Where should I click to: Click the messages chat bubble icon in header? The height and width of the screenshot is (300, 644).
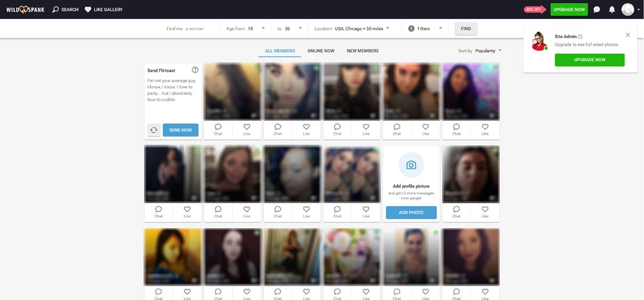pos(597,9)
